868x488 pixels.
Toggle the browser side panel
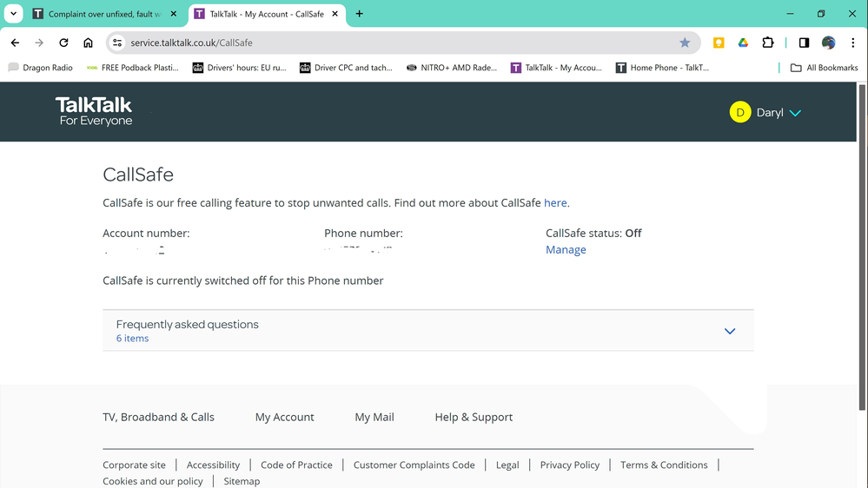pyautogui.click(x=804, y=43)
